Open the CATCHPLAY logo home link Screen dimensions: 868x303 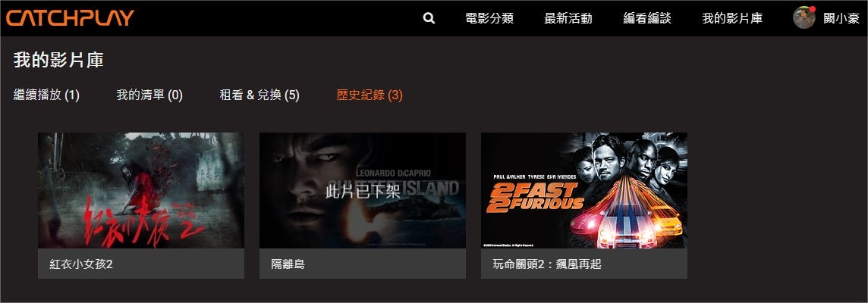tap(71, 17)
